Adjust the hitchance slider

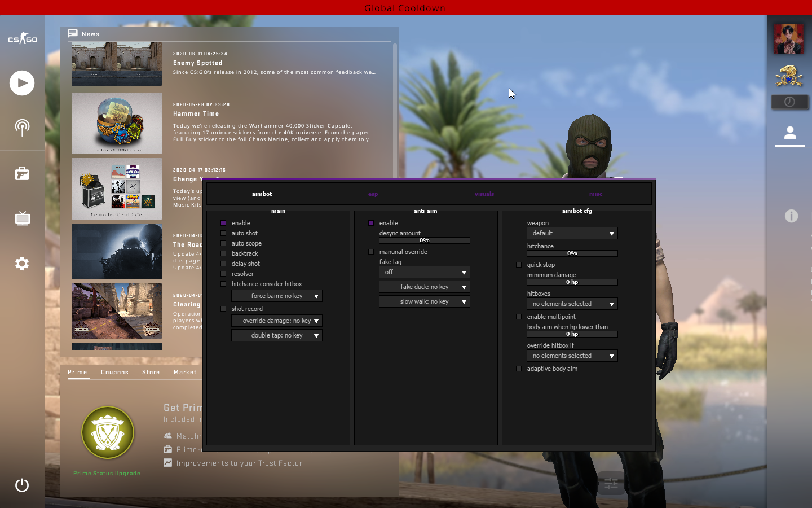(x=572, y=253)
